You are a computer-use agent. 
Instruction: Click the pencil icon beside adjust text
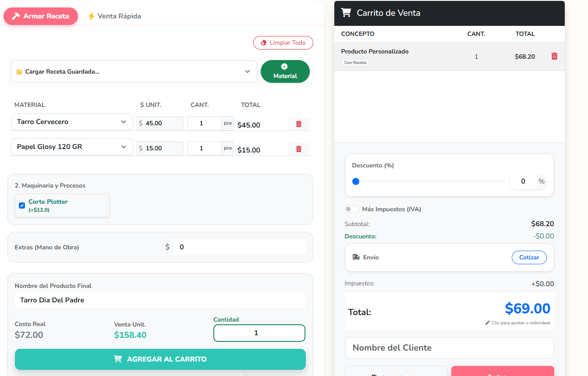click(488, 323)
